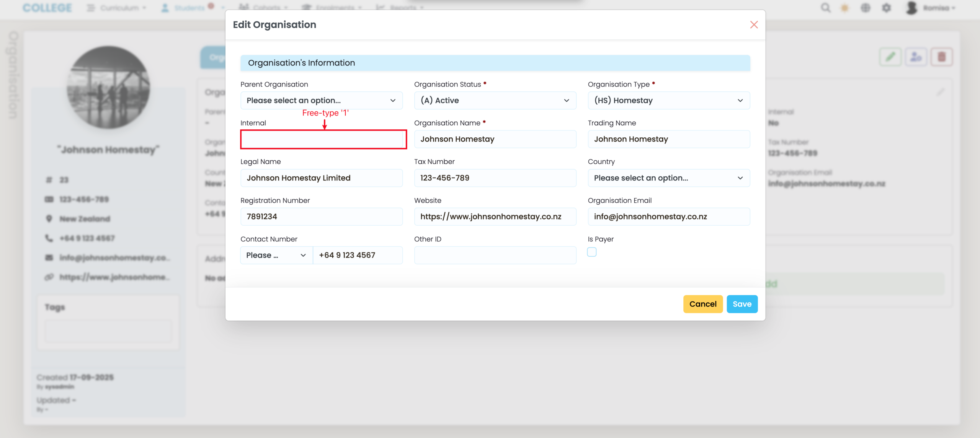Click the search magnifier icon
Viewport: 980px width, 438px height.
pyautogui.click(x=826, y=8)
